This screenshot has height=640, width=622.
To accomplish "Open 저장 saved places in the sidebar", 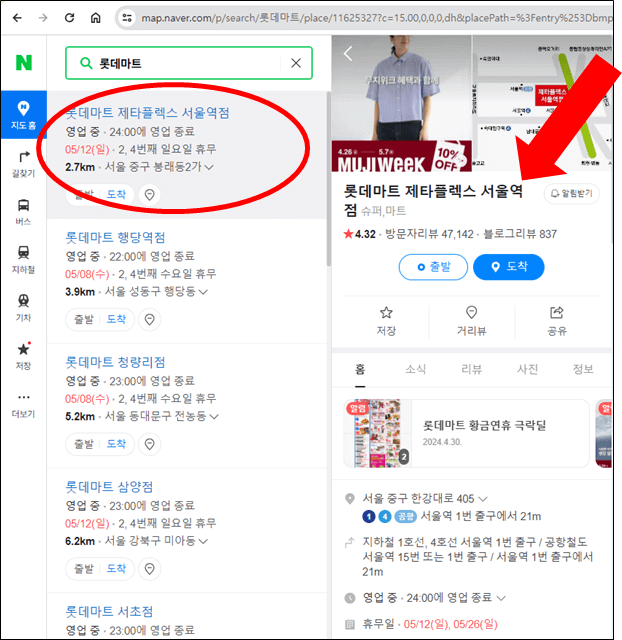I will point(24,356).
